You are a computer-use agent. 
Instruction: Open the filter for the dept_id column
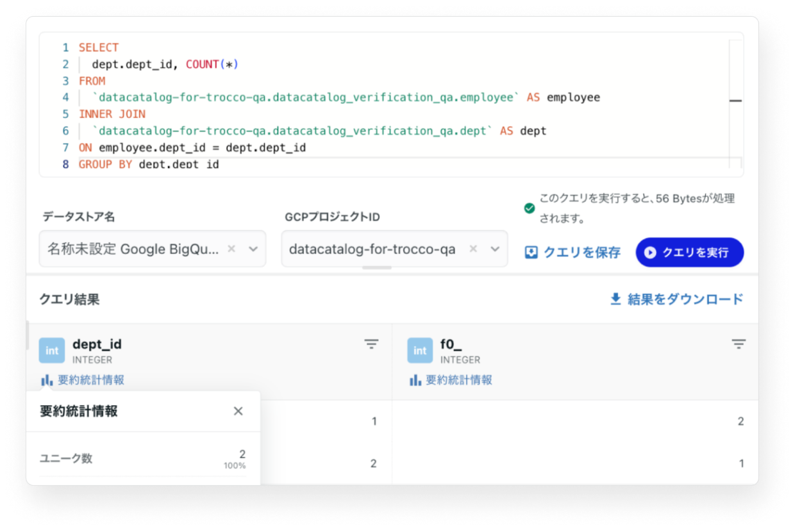coord(371,344)
